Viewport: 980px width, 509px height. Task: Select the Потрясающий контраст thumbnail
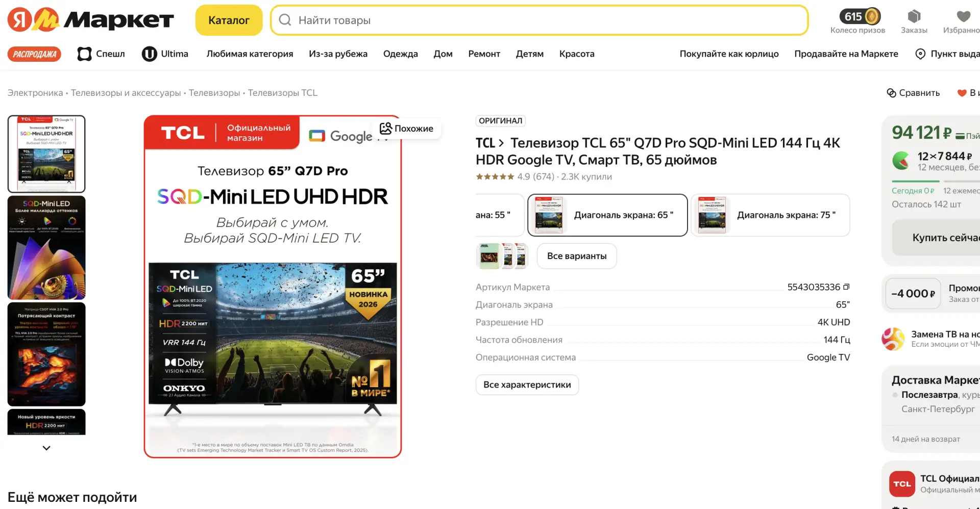tap(46, 354)
